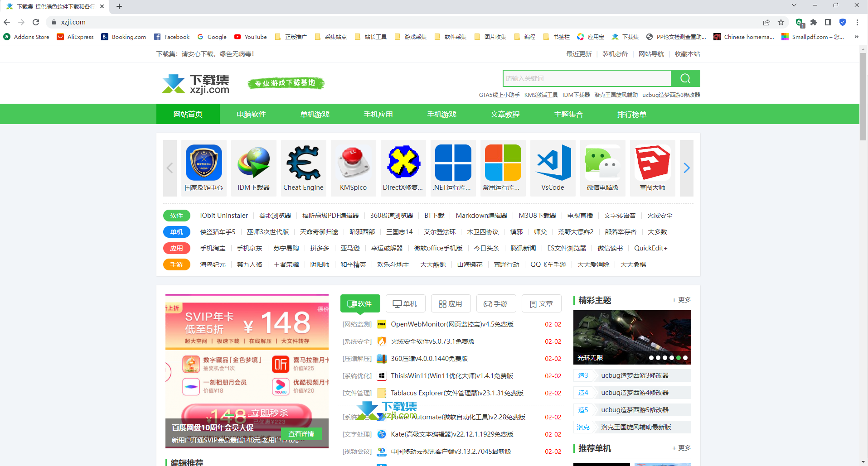This screenshot has width=868, height=466.
Task: Open the YouTube bookmark
Action: [x=250, y=37]
